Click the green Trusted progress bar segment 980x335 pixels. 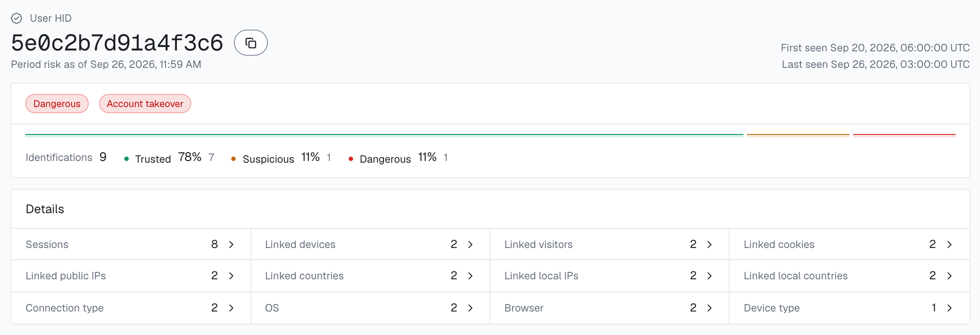coord(384,135)
